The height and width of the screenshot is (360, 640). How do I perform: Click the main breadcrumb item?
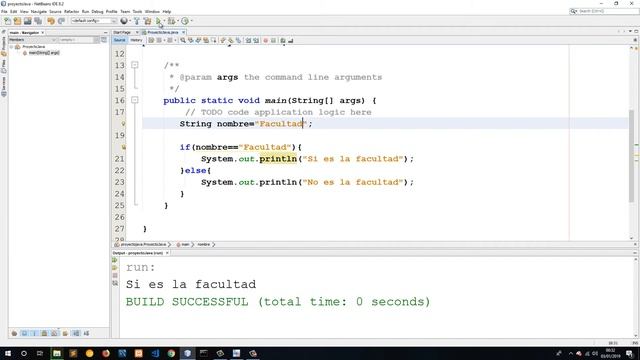[x=185, y=244]
